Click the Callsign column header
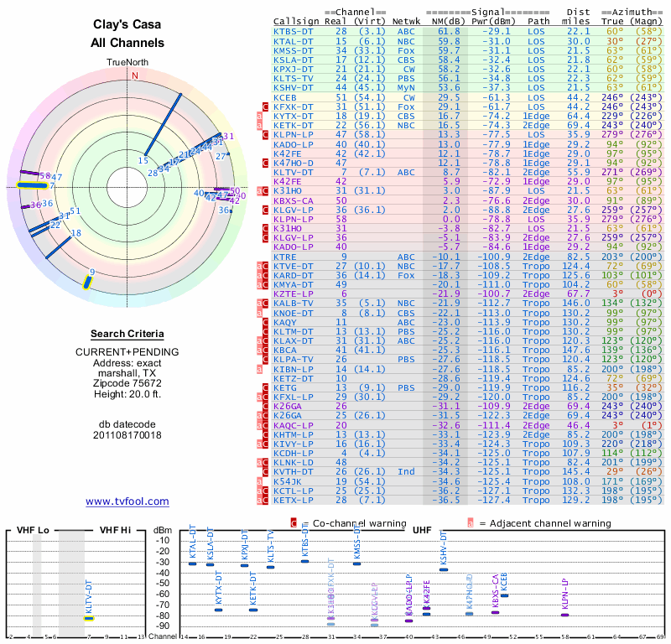Image resolution: width=671 pixels, height=644 pixels. 296,22
